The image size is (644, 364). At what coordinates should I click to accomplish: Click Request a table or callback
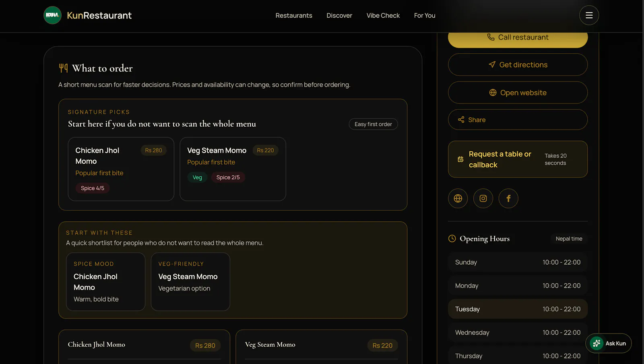coord(518,159)
